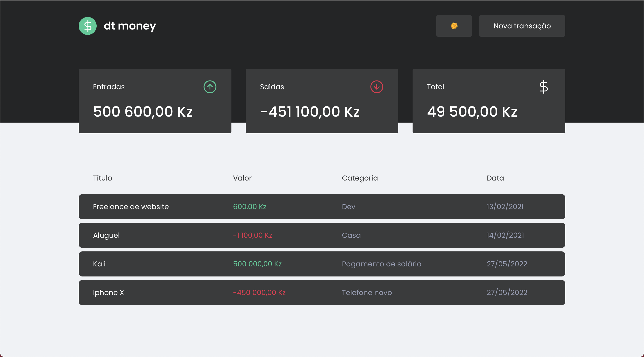The height and width of the screenshot is (357, 644).
Task: Click the red down-arrow Saídas icon
Action: point(377,87)
